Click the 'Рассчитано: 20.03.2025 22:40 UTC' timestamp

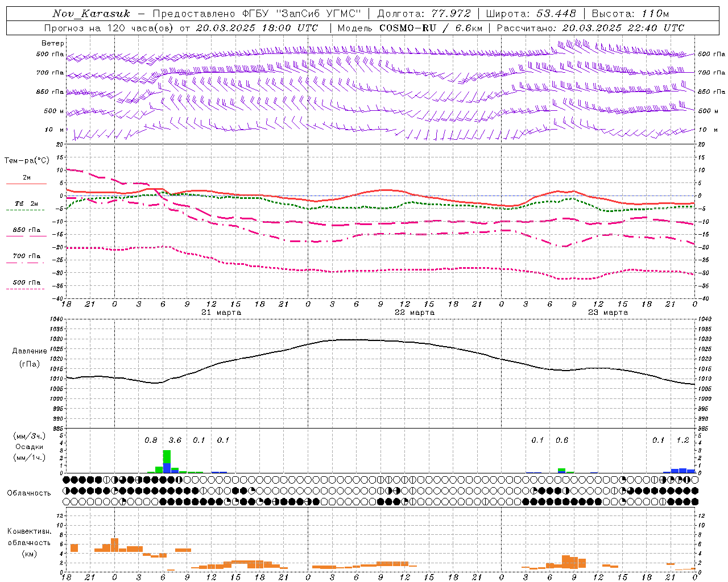(590, 28)
